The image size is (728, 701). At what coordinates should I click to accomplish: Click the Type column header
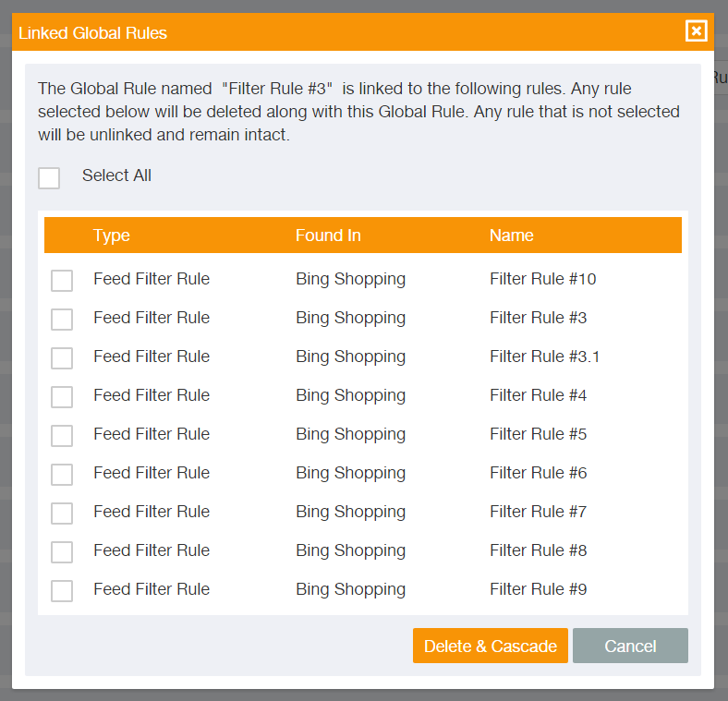[x=112, y=236]
